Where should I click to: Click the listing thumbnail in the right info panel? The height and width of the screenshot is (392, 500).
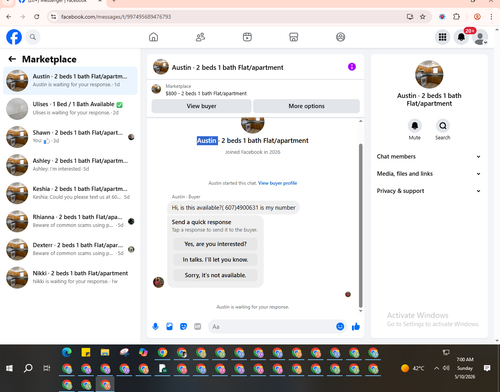coord(429,74)
